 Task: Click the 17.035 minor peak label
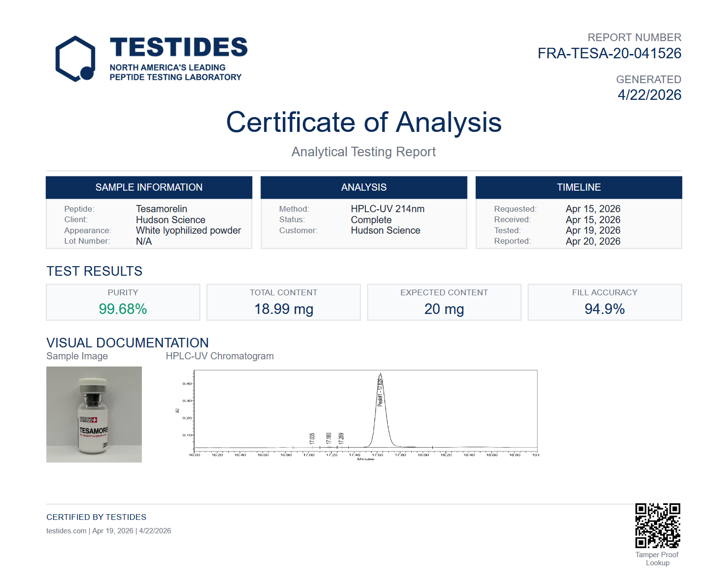click(x=312, y=438)
